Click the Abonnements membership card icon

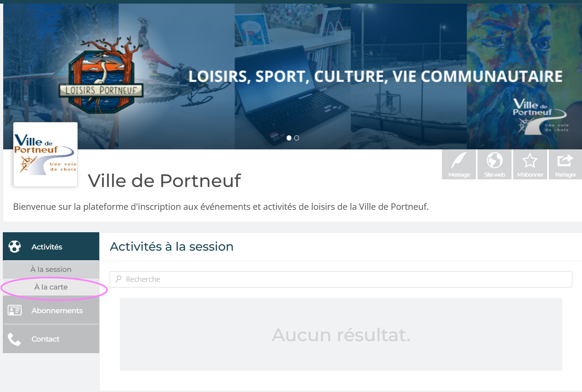tap(15, 310)
